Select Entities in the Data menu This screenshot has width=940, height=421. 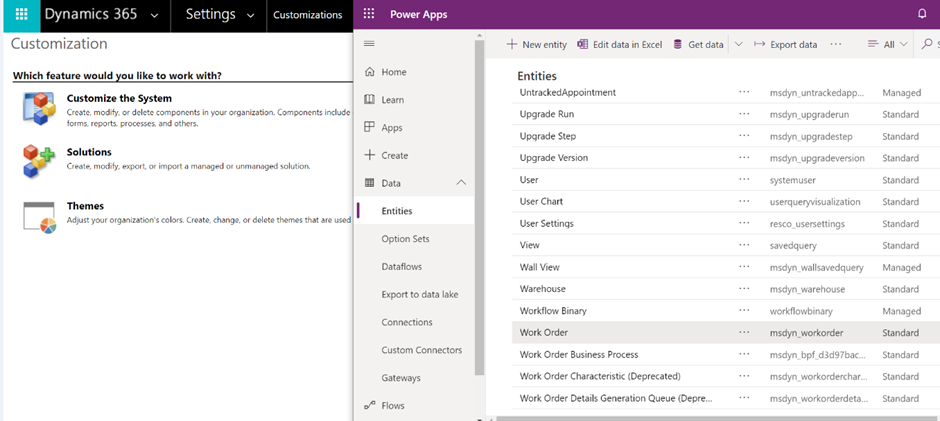(415, 211)
